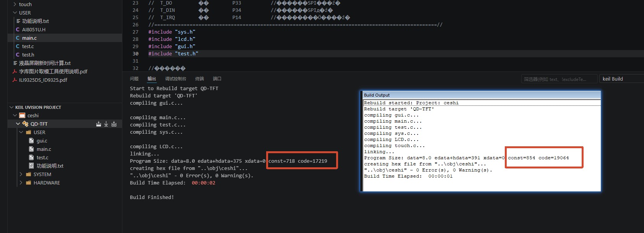Image resolution: width=644 pixels, height=233 pixels.
Task: Switch to the 终端 panel tab
Action: pos(200,79)
